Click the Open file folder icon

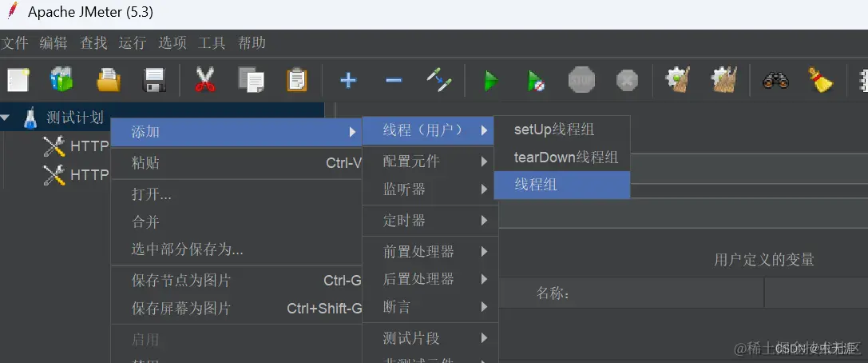click(x=109, y=81)
